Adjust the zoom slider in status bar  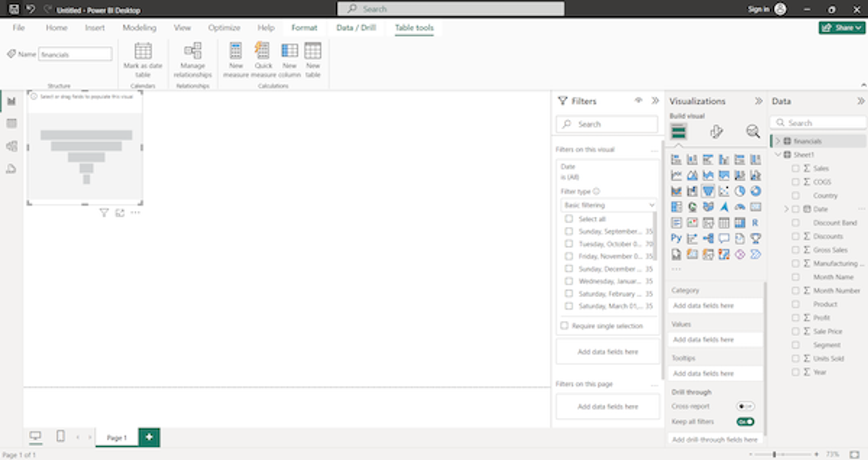tap(774, 454)
